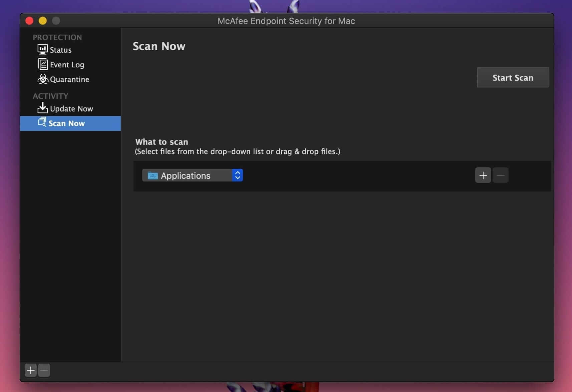Click the Quarantine biohazard icon
The image size is (572, 392).
point(43,79)
